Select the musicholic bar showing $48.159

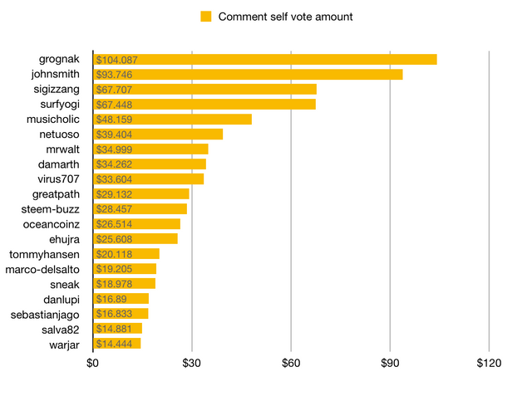(172, 120)
